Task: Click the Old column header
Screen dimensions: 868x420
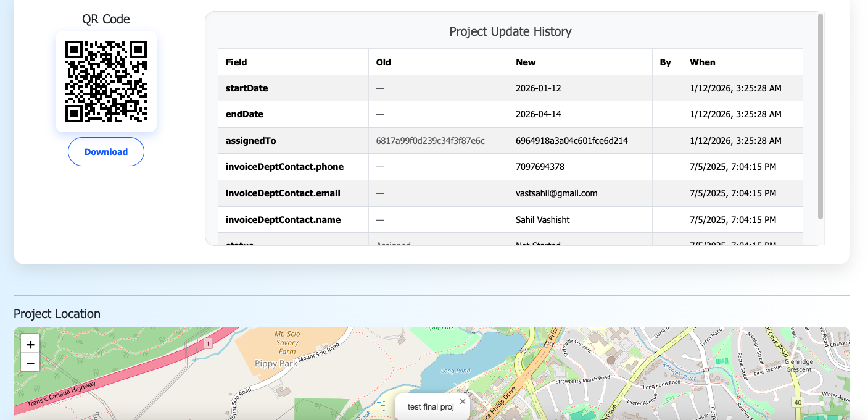Action: click(384, 62)
